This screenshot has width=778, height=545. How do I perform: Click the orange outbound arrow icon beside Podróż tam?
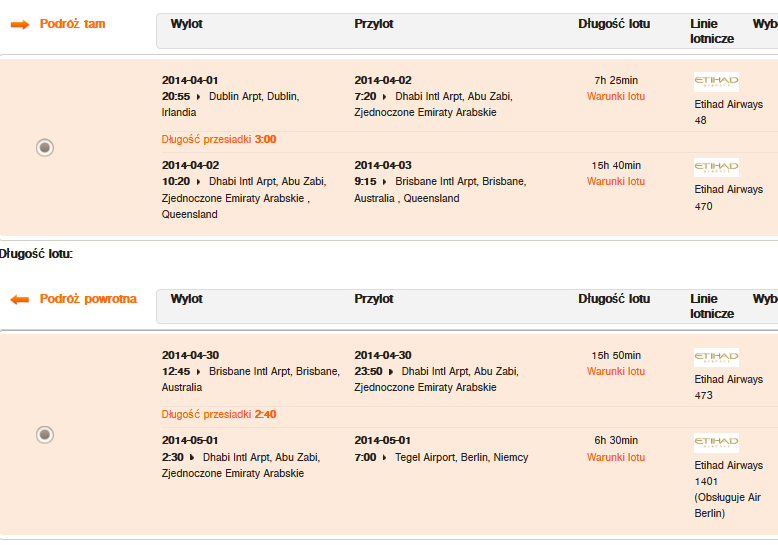20,24
